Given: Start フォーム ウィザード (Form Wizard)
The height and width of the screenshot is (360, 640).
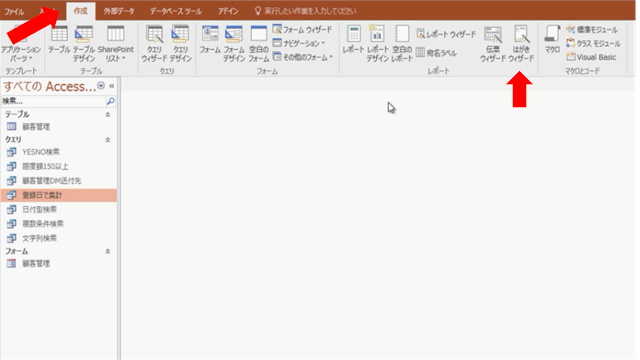Looking at the screenshot, I should tap(302, 30).
